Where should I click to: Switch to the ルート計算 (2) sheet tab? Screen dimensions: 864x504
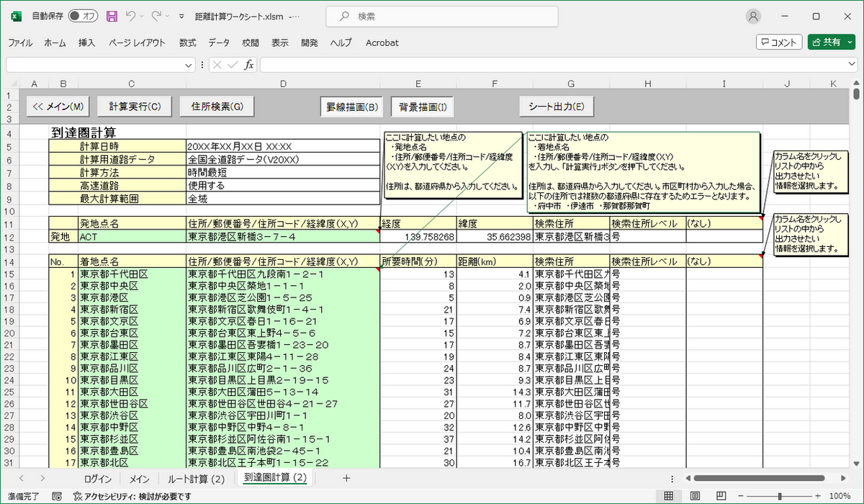(197, 478)
